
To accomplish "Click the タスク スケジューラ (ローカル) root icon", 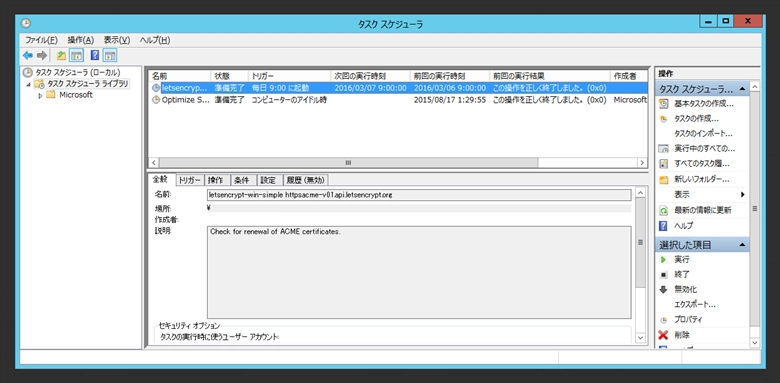I will [x=28, y=73].
